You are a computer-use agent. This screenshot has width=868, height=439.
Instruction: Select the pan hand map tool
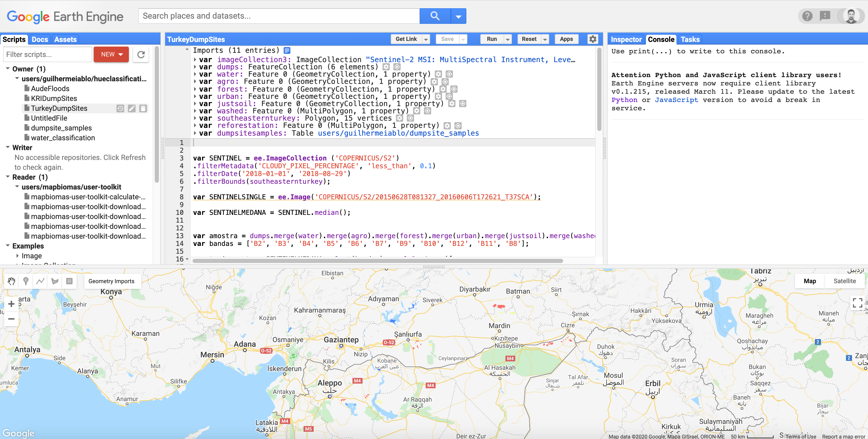(11, 281)
